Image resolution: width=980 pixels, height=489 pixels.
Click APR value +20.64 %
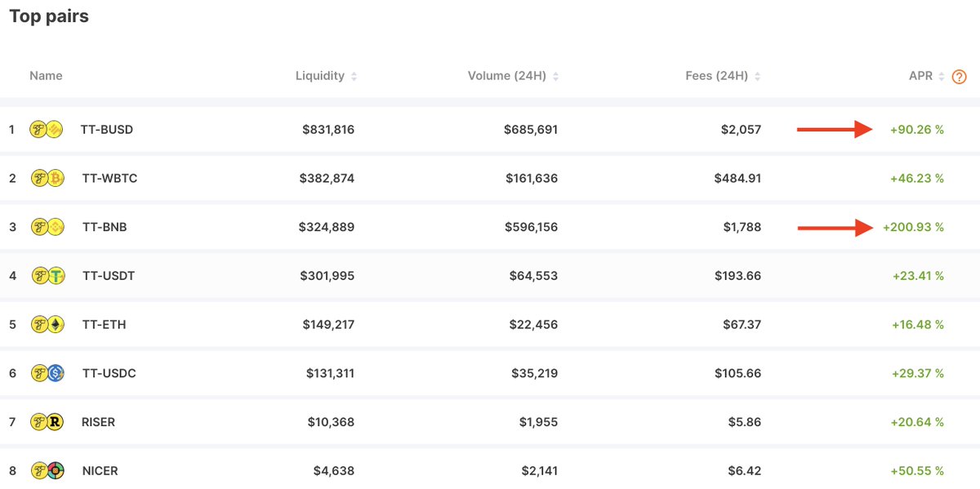(x=918, y=422)
